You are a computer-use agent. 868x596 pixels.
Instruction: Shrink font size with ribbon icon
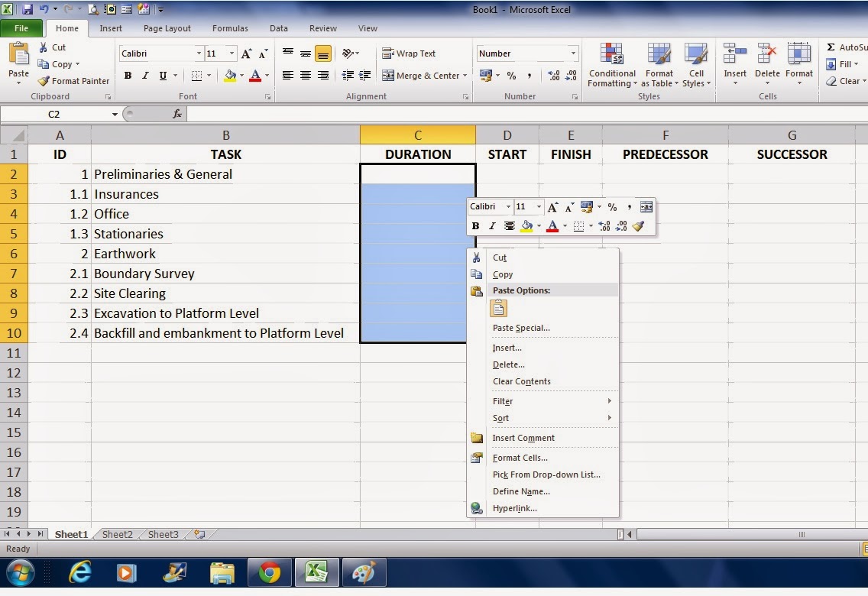point(264,53)
